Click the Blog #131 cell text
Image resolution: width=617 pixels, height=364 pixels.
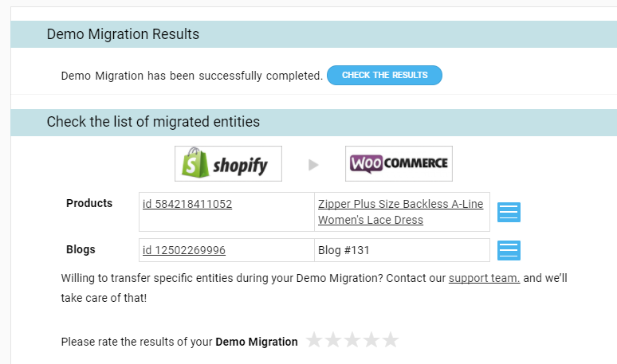pos(344,250)
